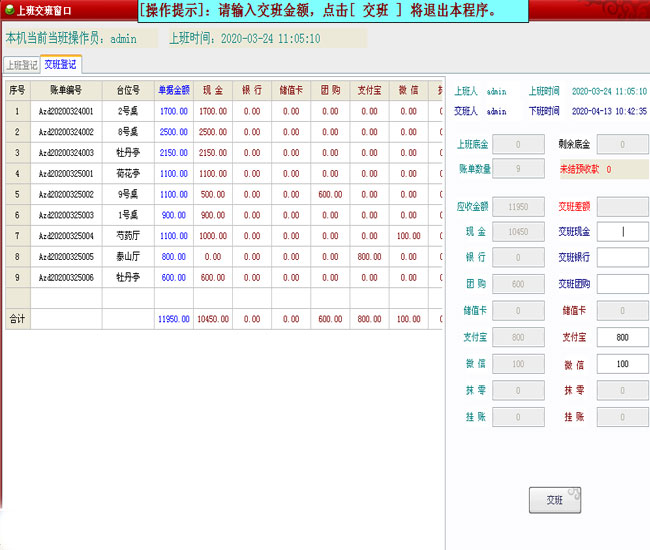Click the 微信 column header in table
This screenshot has width=650, height=550.
[409, 90]
